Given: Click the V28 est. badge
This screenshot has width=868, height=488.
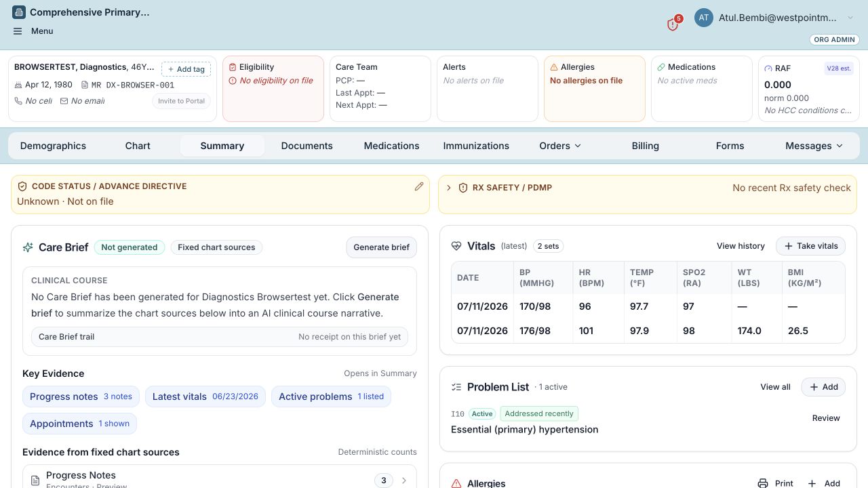Looking at the screenshot, I should (x=839, y=68).
